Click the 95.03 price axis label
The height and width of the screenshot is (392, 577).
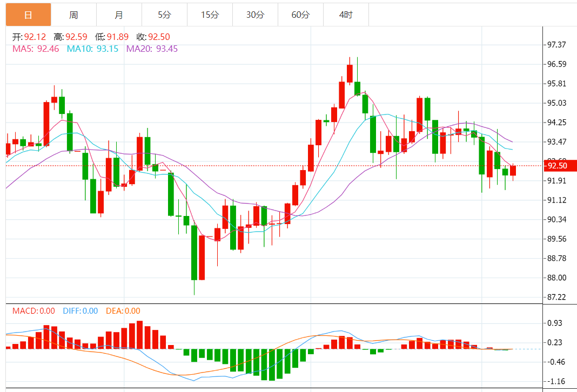click(556, 103)
